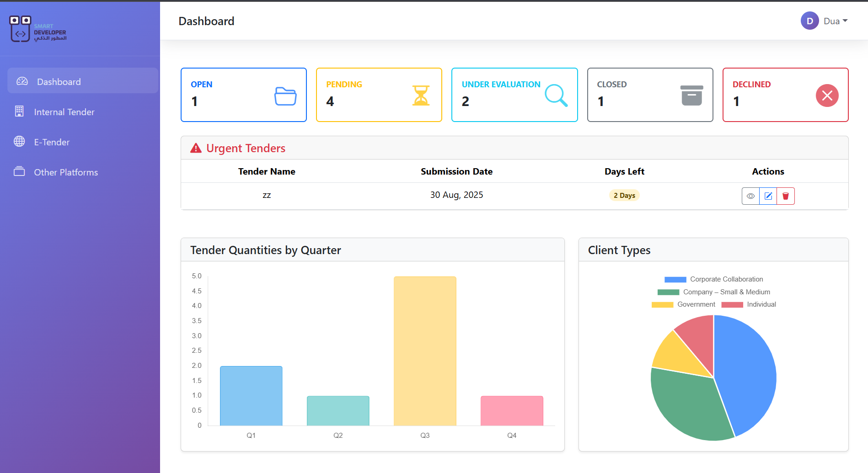The image size is (868, 473).
Task: Toggle Individual legend red swatch
Action: 732,304
